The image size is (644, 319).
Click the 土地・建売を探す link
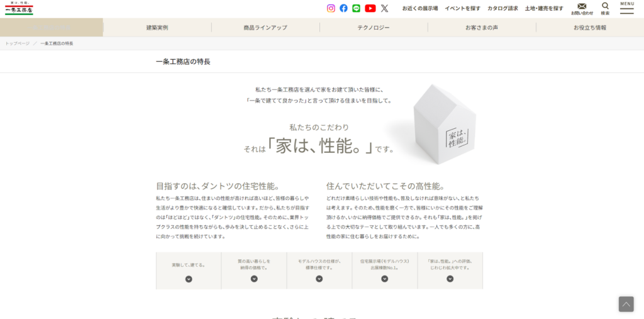(x=544, y=8)
